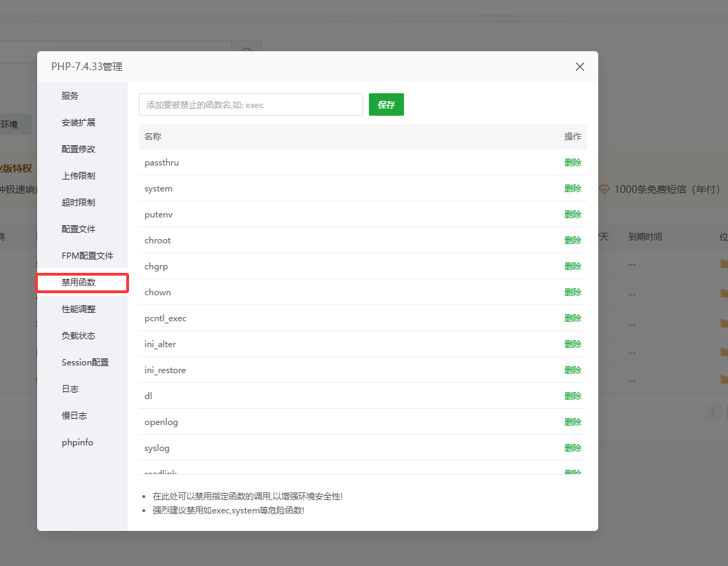
Task: Delete the chown function entry
Action: click(x=572, y=292)
